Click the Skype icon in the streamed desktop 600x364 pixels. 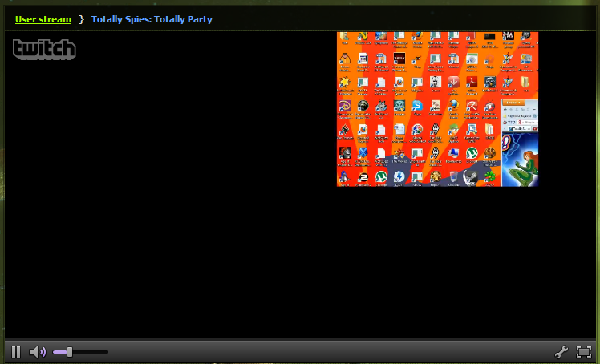click(417, 106)
